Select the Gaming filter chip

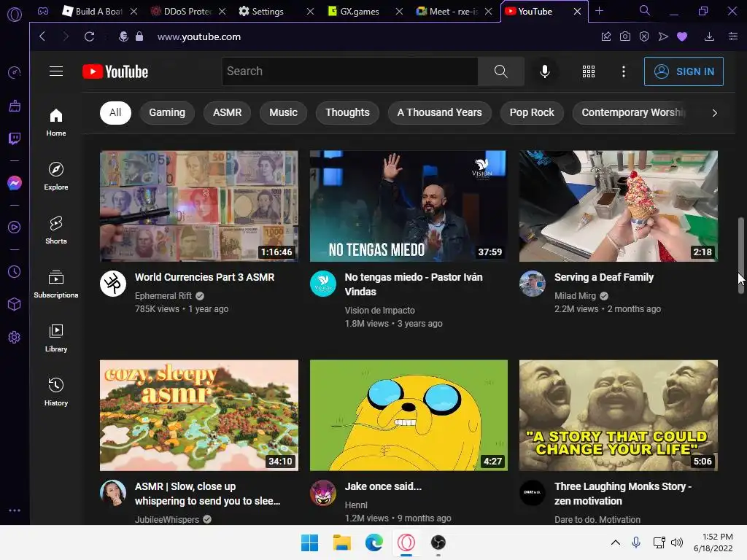(x=167, y=113)
